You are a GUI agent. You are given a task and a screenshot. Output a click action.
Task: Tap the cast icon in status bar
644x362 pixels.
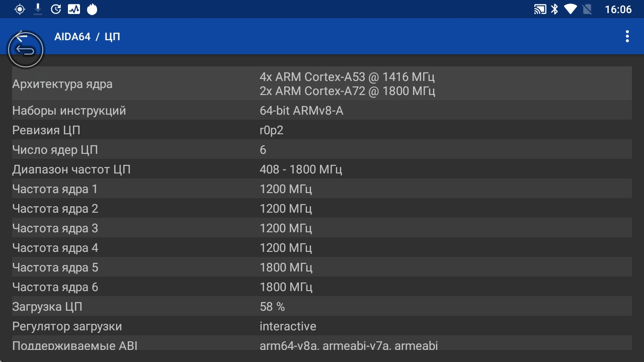click(540, 9)
